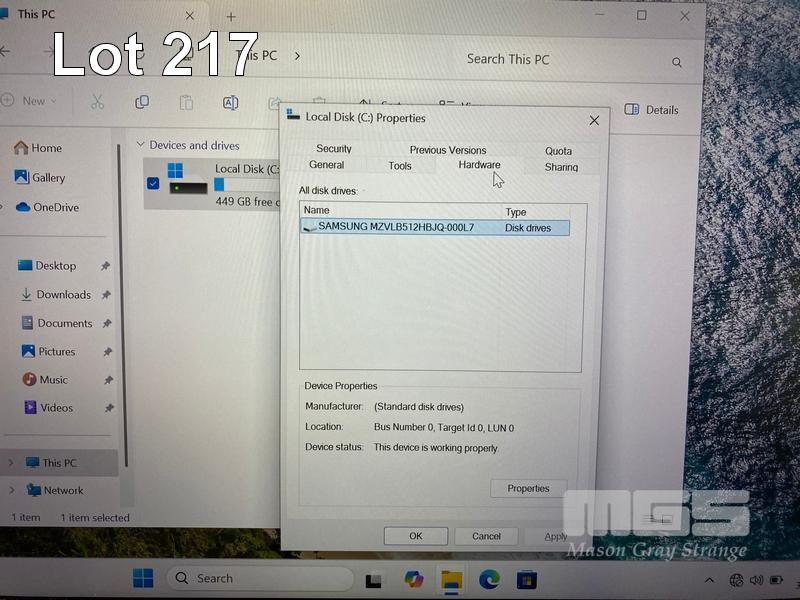The image size is (800, 600).
Task: Open the Videos quick access folder
Action: [49, 408]
